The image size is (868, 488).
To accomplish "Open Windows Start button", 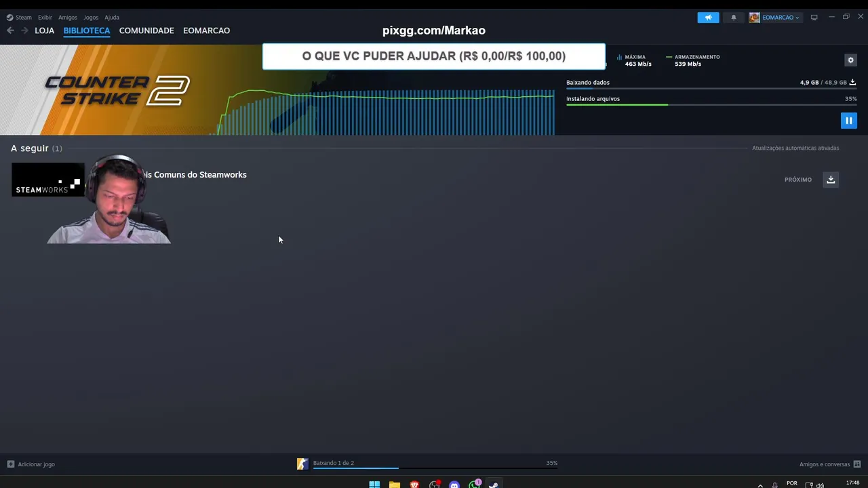I will click(374, 485).
